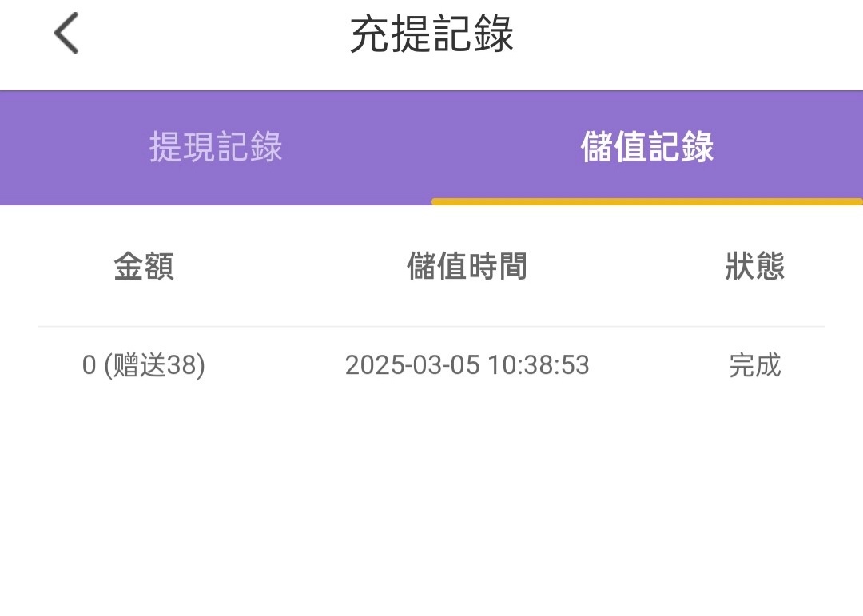Screen dimensions: 863x616
Task: Tap the amount value 0 in the record
Action: pyautogui.click(x=89, y=366)
